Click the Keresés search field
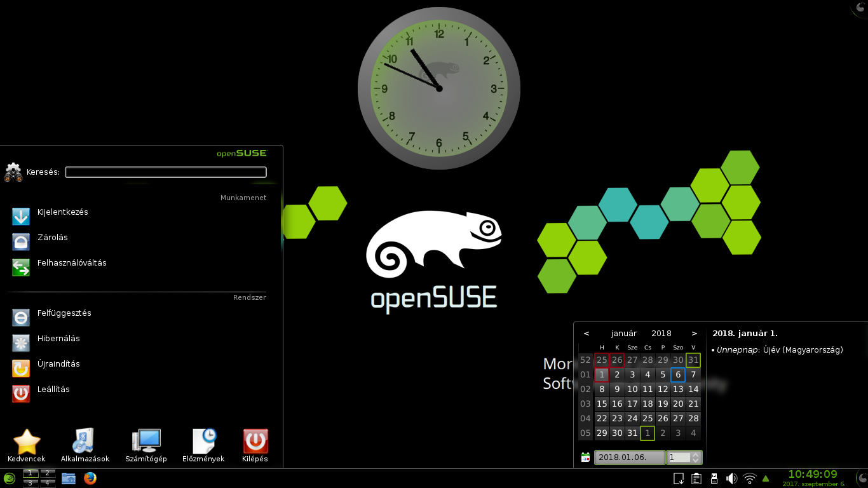The height and width of the screenshot is (488, 868). point(166,172)
